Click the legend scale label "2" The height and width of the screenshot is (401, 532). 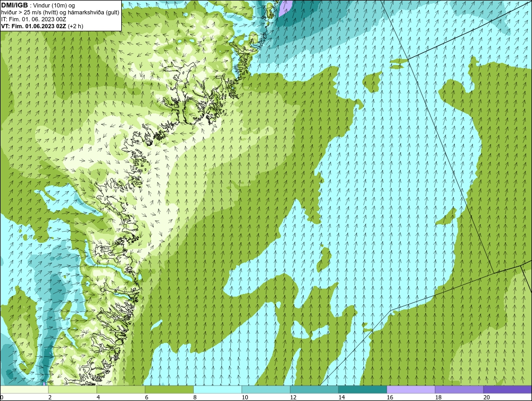click(50, 397)
